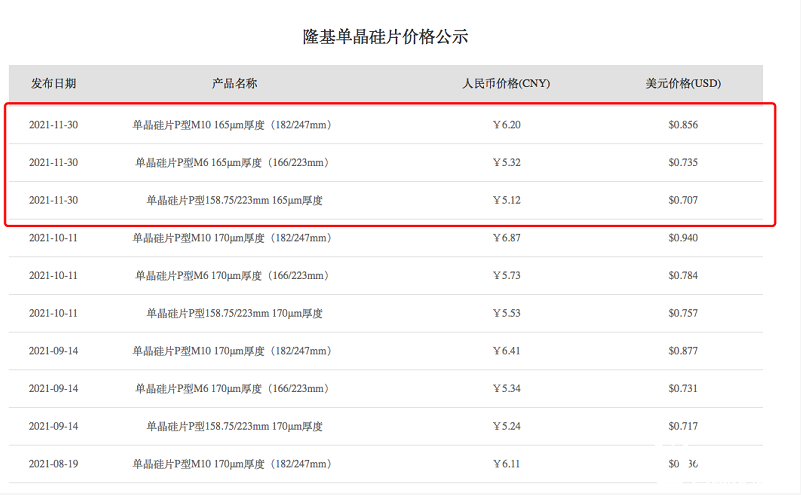This screenshot has height=495, width=801.
Task: Click the $0.707 price cell
Action: click(x=683, y=200)
